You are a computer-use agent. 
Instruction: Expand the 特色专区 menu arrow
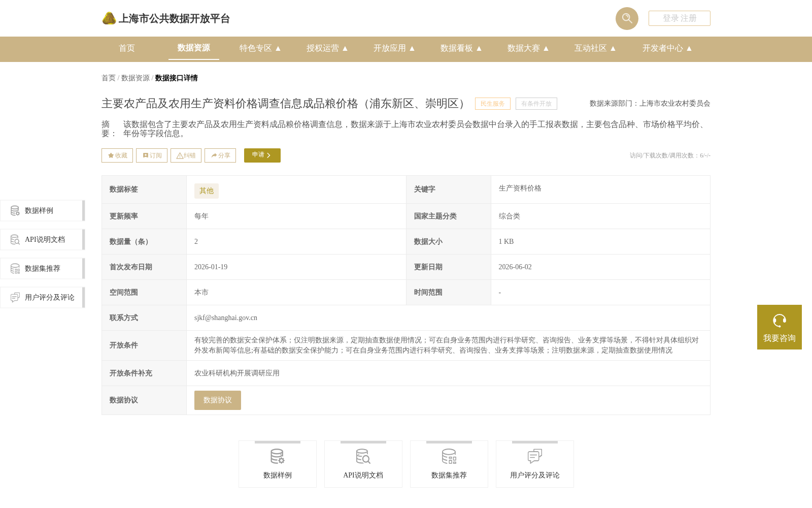[278, 48]
